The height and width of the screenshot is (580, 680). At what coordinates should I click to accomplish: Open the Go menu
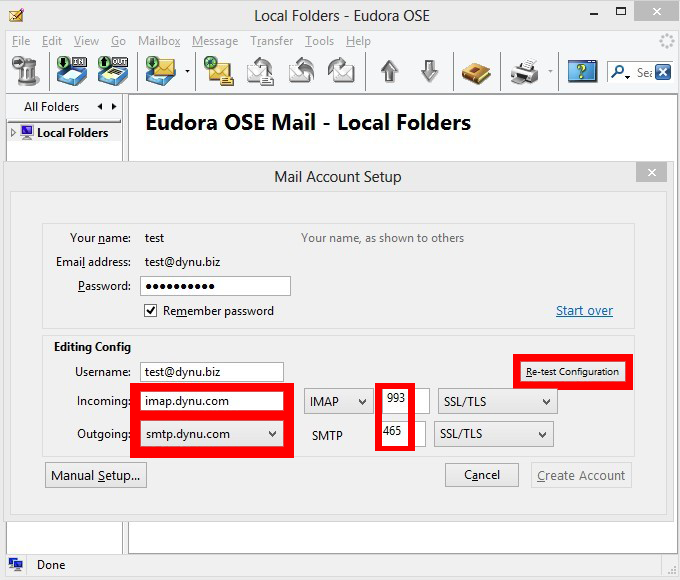click(118, 41)
